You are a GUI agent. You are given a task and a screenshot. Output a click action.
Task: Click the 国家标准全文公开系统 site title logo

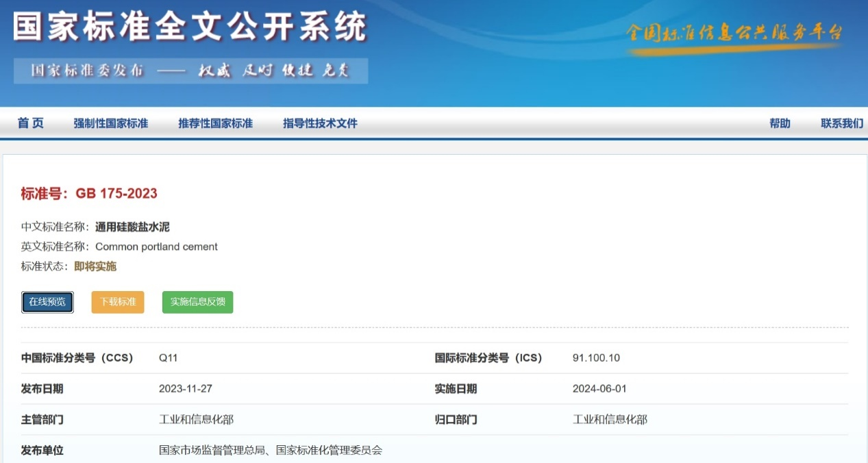(190, 27)
